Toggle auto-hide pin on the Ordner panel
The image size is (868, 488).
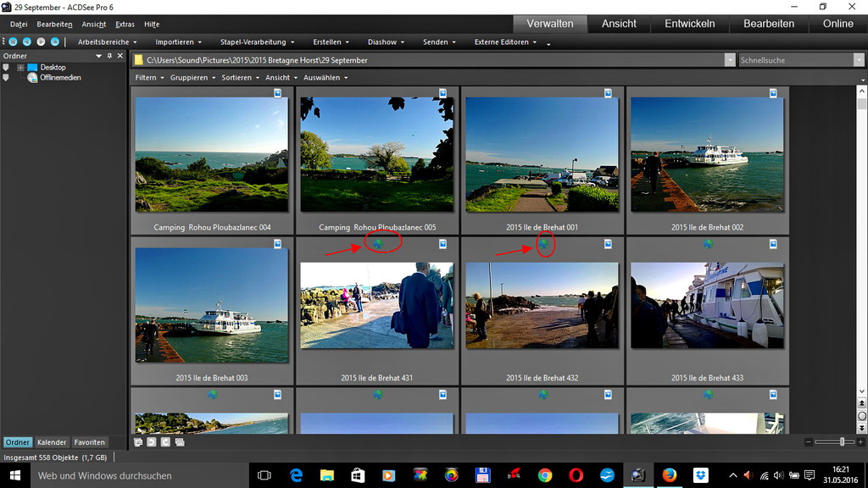click(109, 56)
